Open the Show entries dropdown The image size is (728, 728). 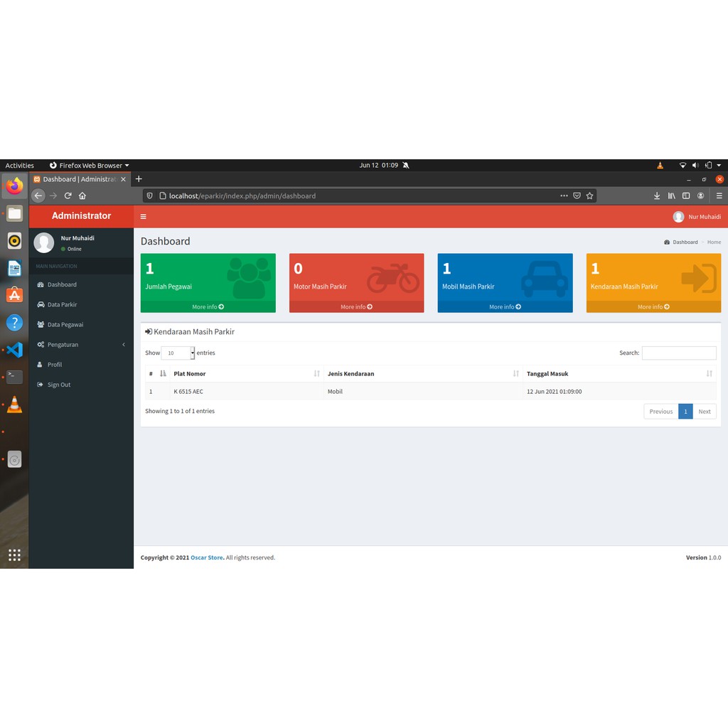[178, 353]
